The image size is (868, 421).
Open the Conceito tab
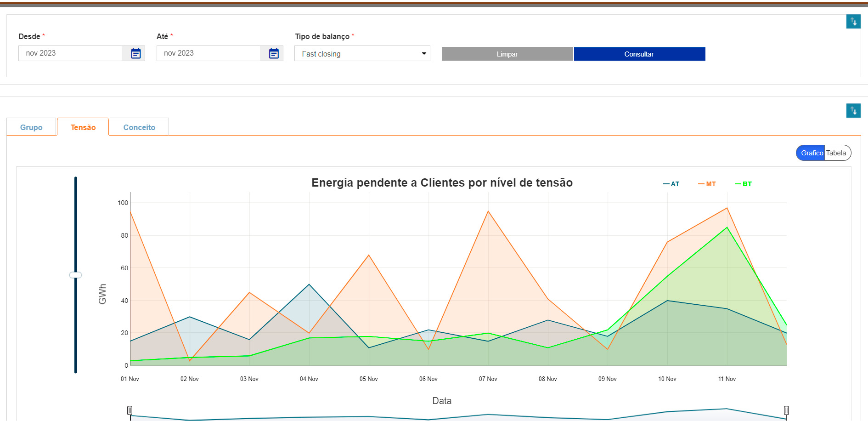(x=139, y=127)
